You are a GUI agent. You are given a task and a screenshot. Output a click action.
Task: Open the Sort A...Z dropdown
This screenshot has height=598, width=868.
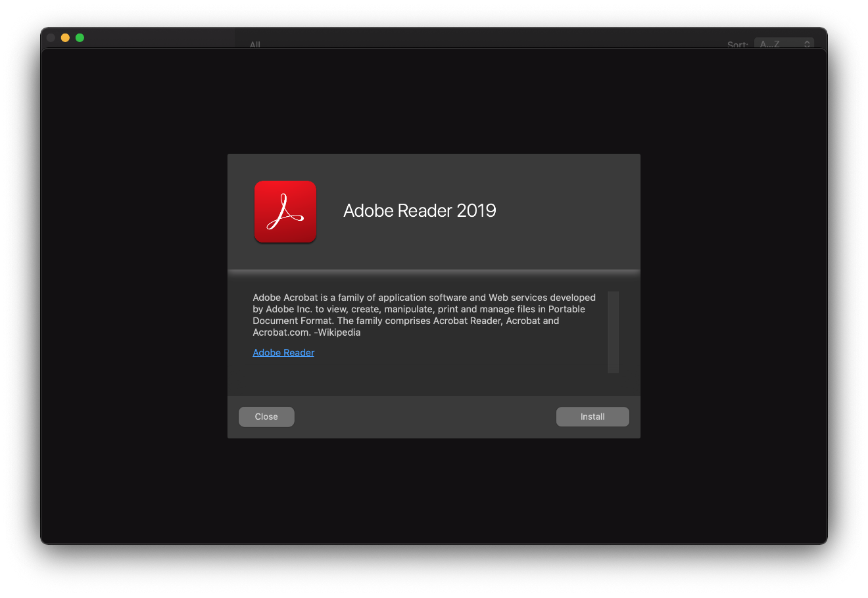coord(784,43)
